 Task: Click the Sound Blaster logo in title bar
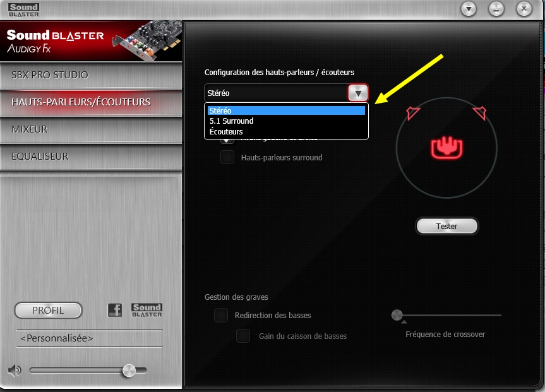click(23, 11)
